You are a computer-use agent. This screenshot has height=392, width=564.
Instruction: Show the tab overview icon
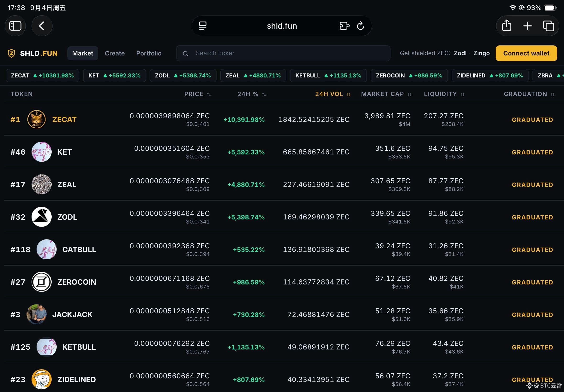coord(548,26)
